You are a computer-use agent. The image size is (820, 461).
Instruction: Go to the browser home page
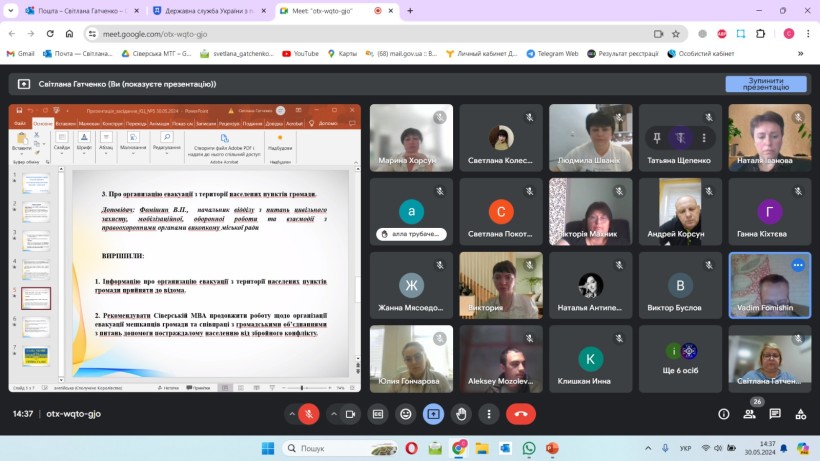coord(69,34)
